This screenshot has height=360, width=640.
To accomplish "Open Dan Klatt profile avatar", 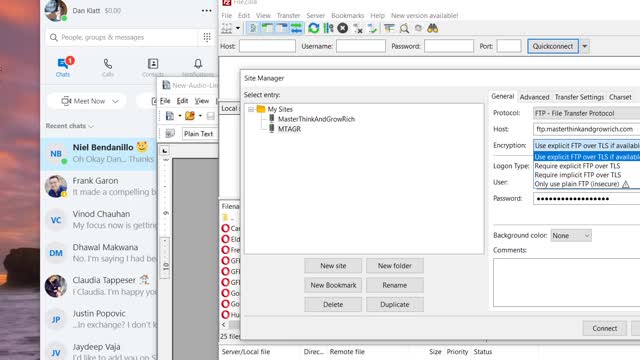I will pyautogui.click(x=56, y=11).
